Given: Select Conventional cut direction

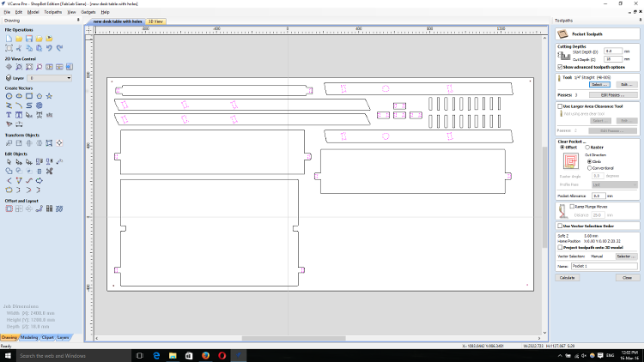Looking at the screenshot, I should pyautogui.click(x=589, y=168).
